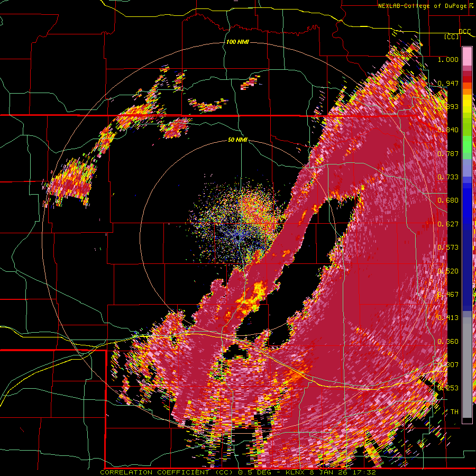Pick the orange segment of the color bar
This screenshot has height=476, width=476.
(x=467, y=91)
